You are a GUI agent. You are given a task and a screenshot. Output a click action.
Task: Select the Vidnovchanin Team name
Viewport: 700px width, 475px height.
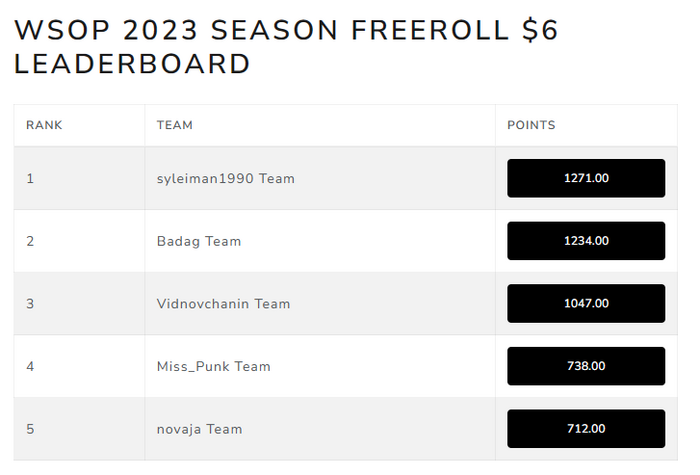[x=223, y=304]
